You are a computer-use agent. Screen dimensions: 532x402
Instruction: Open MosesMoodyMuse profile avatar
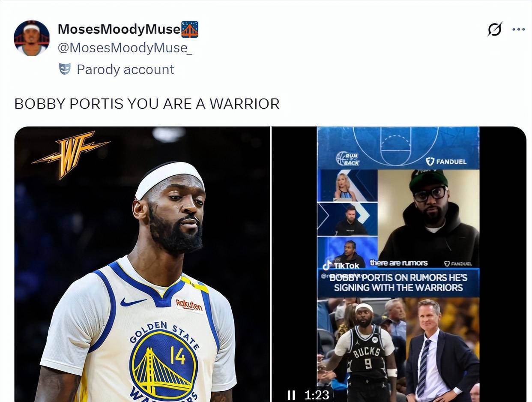tap(32, 38)
